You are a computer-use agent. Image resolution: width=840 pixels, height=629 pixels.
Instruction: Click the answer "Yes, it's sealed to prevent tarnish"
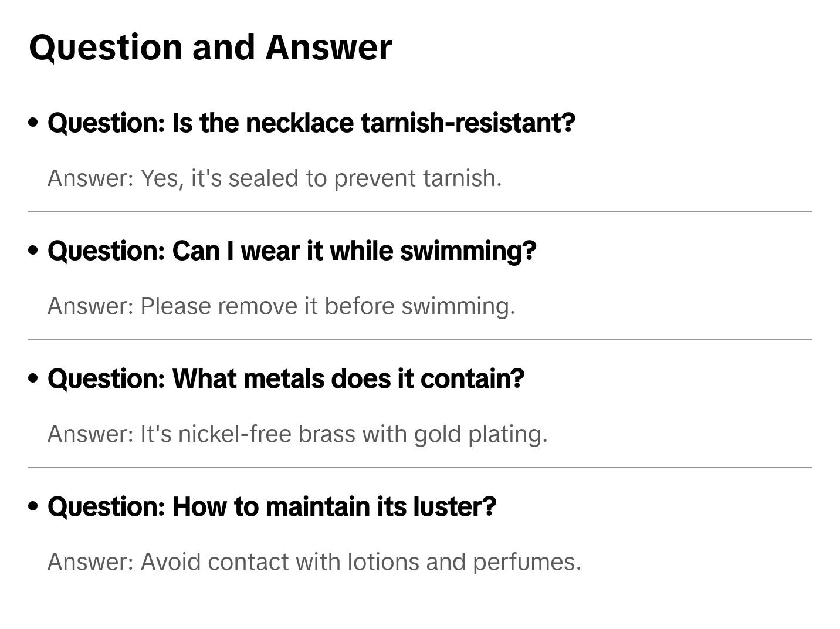pos(275,178)
